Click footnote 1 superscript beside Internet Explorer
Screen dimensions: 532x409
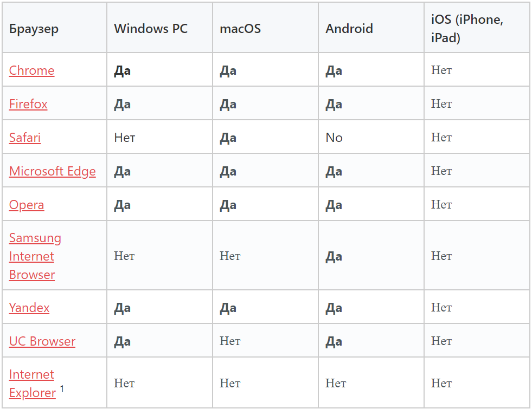click(62, 388)
